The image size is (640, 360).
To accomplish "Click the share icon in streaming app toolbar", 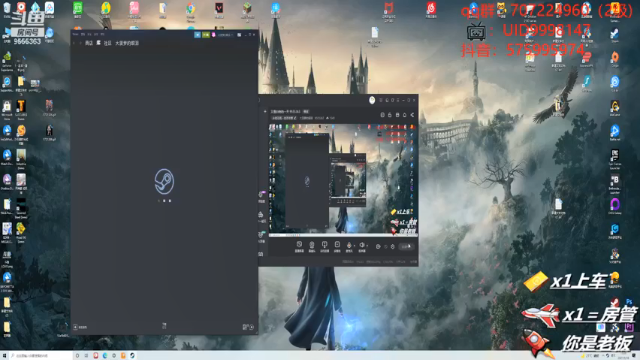I will [x=412, y=115].
